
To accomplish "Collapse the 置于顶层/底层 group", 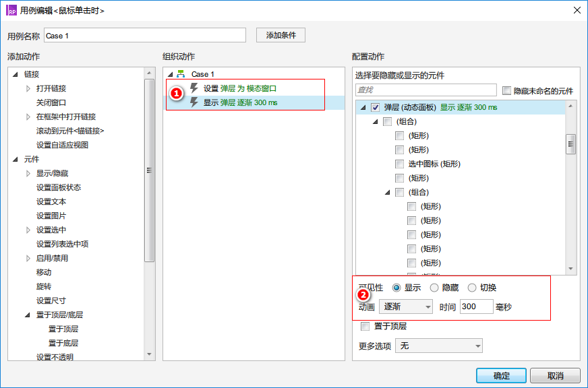I will coord(28,315).
